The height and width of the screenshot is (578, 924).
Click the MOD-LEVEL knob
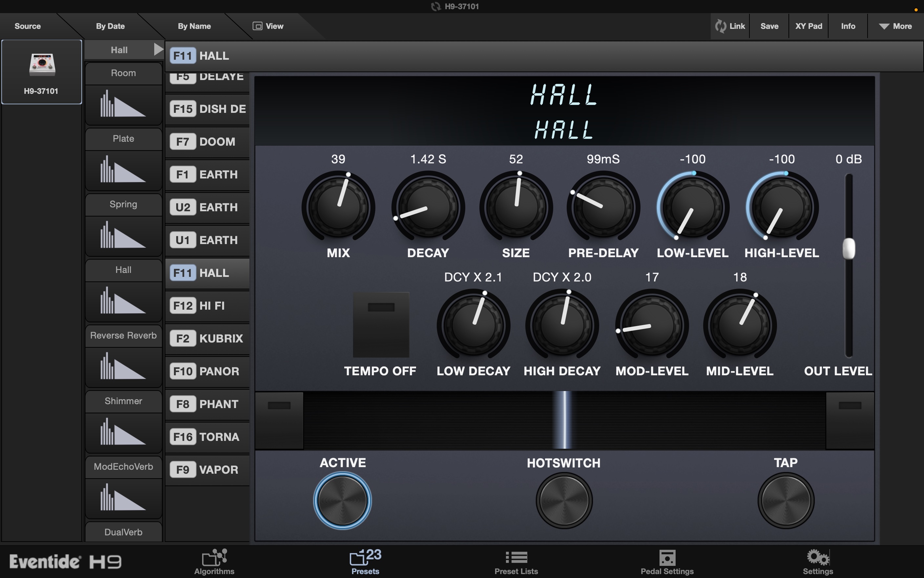[652, 325]
